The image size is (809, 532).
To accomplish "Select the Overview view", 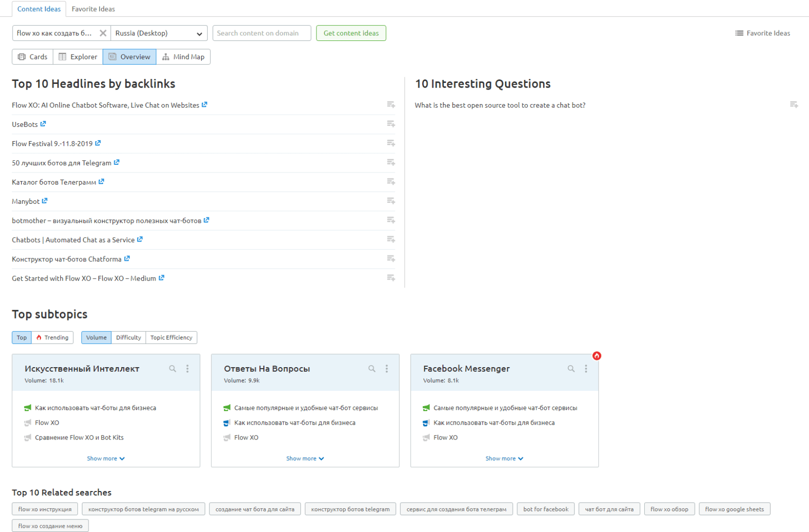I will [129, 57].
